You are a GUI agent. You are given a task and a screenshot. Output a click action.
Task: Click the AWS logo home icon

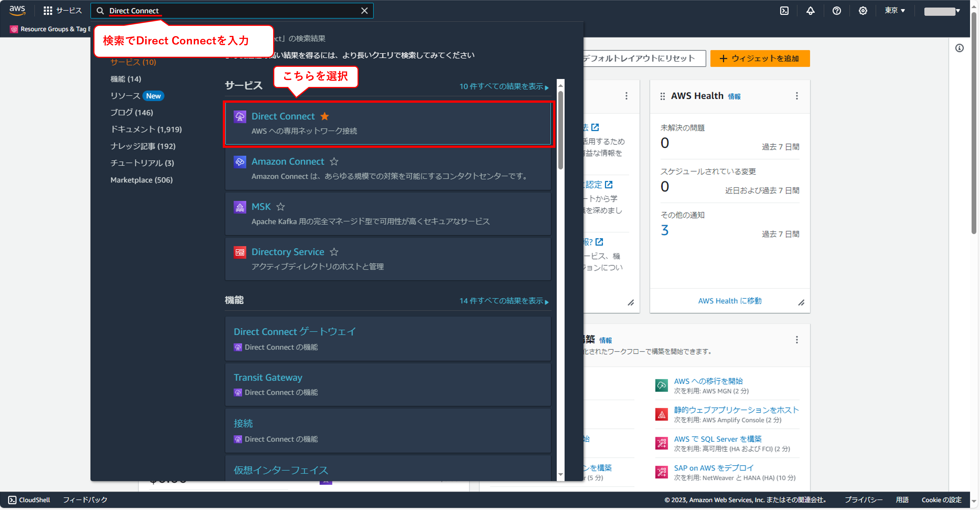tap(17, 10)
